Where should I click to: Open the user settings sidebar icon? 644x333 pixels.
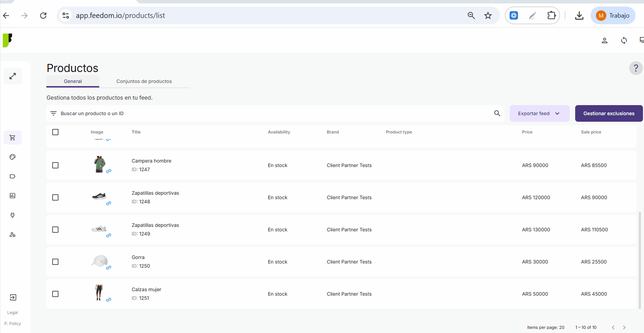click(12, 234)
